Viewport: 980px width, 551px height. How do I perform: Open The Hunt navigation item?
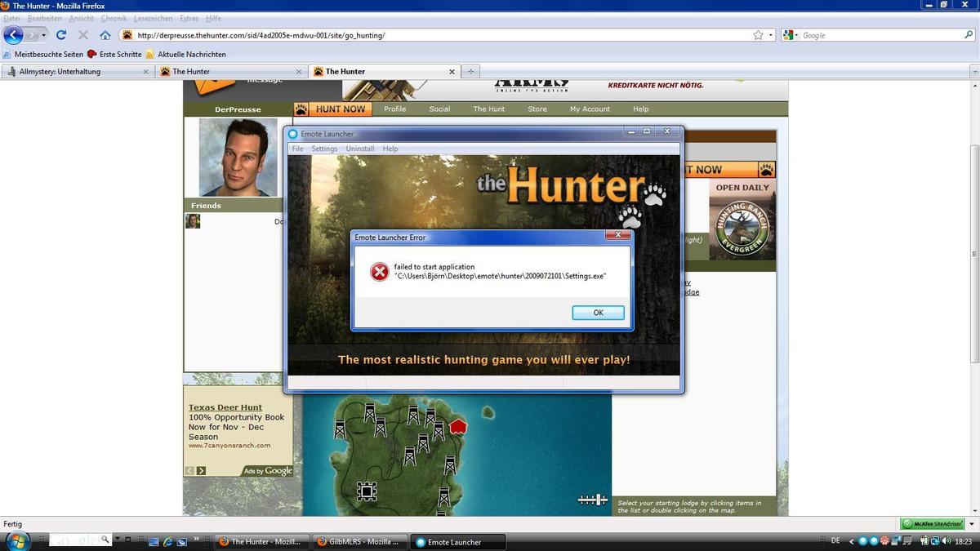(x=489, y=109)
